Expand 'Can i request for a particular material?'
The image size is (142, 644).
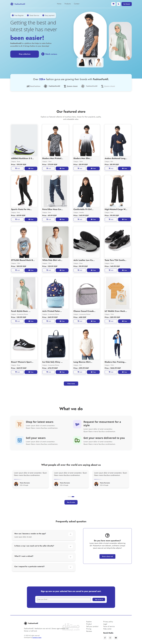pos(70,567)
